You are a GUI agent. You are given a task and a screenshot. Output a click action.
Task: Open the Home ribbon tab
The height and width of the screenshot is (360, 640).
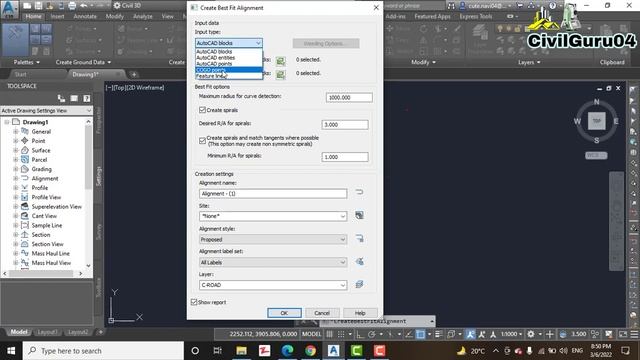point(33,16)
